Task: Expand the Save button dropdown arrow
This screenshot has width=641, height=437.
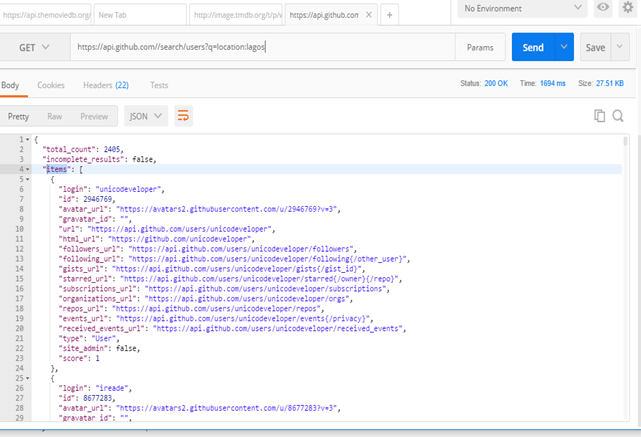Action: (x=620, y=47)
